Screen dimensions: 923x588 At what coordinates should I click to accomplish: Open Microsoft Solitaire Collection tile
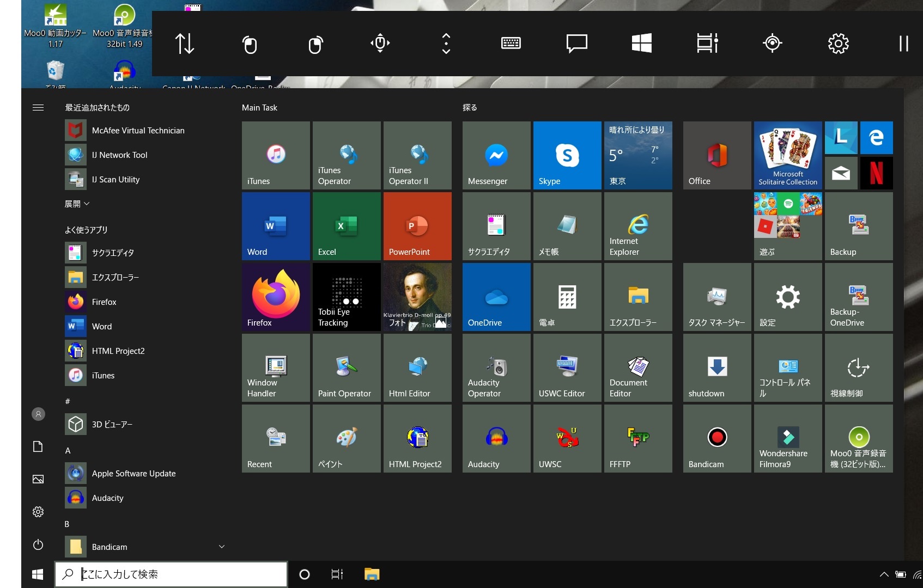click(788, 155)
